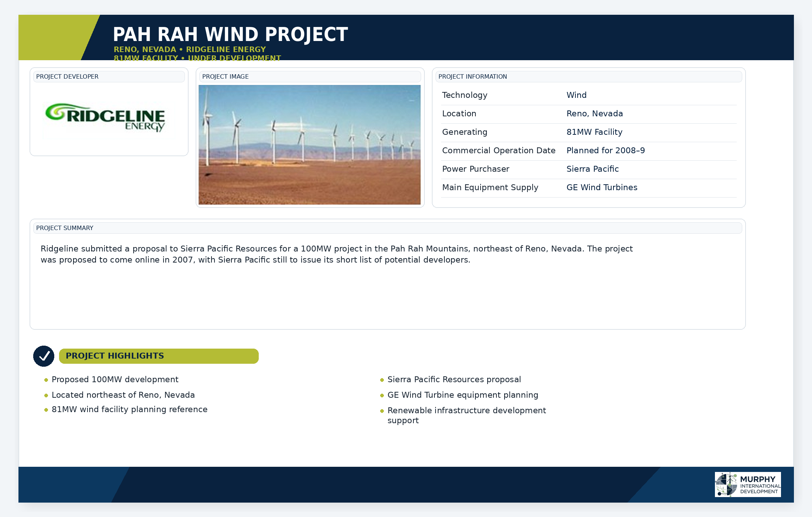Click the 'Proposed 100MW development' highlight
Screen dimensions: 812x517
tap(115, 380)
